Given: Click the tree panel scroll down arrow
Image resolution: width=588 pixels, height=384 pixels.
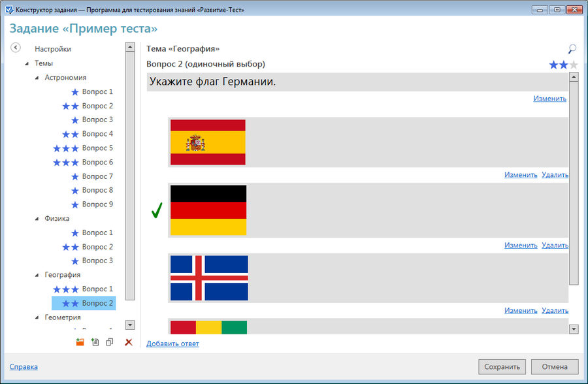Looking at the screenshot, I should click(130, 325).
